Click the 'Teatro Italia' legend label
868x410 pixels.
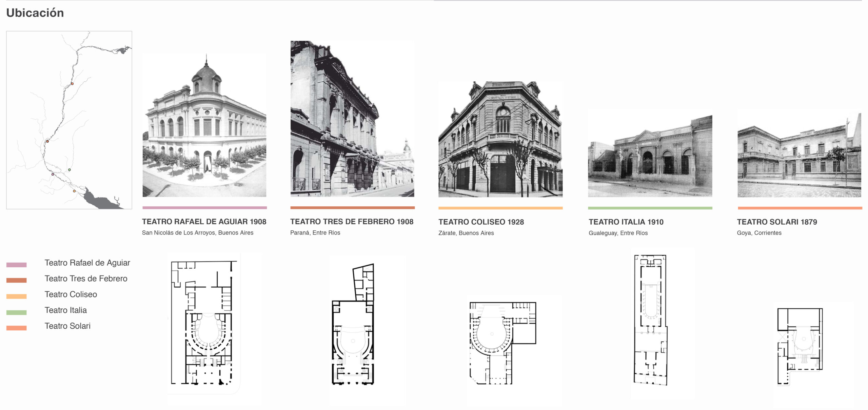(65, 310)
